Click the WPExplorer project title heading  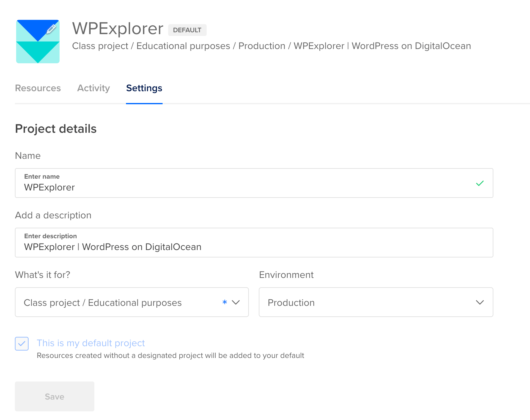(118, 29)
